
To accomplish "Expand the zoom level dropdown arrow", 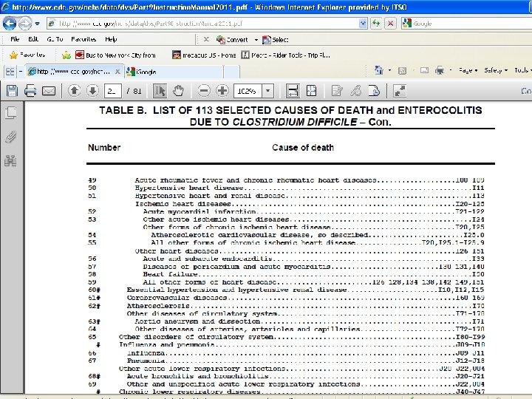I will pos(267,91).
